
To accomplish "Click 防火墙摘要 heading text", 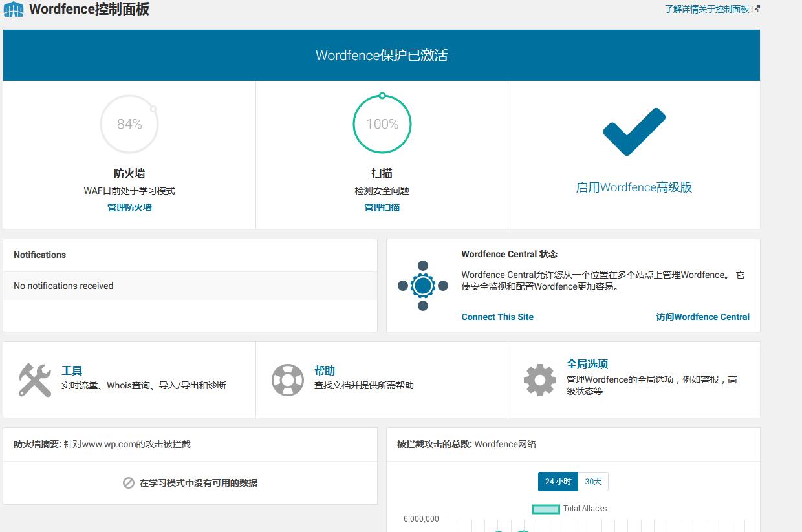I will tap(38, 444).
